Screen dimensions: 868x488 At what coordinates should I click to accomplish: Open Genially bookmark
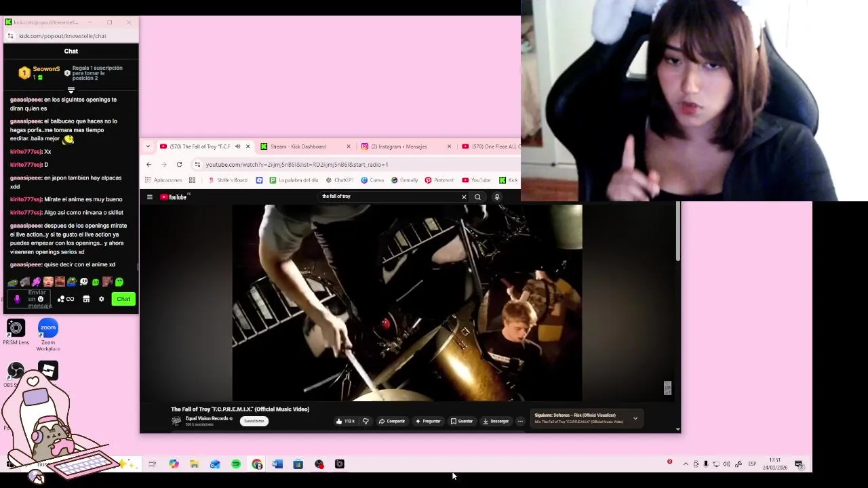pos(405,180)
